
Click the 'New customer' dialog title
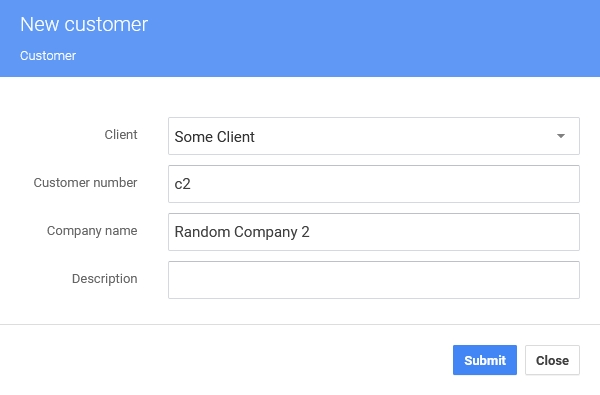pos(84,24)
